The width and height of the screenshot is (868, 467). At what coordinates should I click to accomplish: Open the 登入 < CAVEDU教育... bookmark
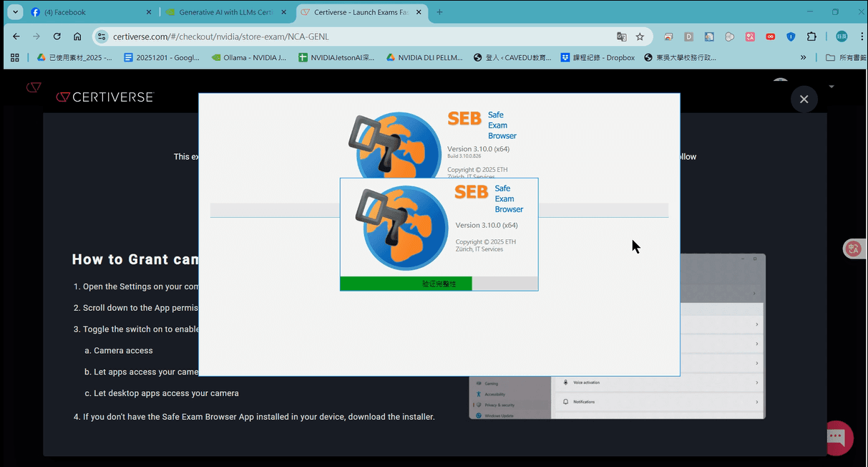512,57
